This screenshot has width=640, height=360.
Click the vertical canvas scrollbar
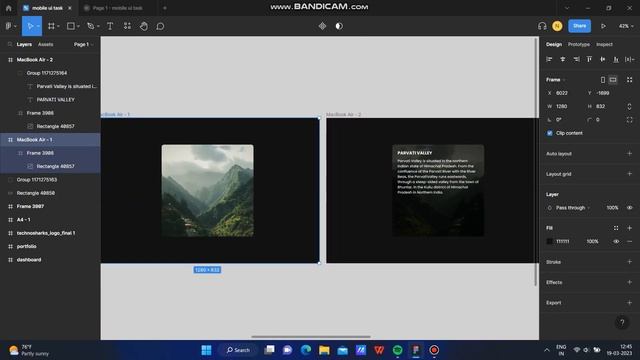pos(536,161)
